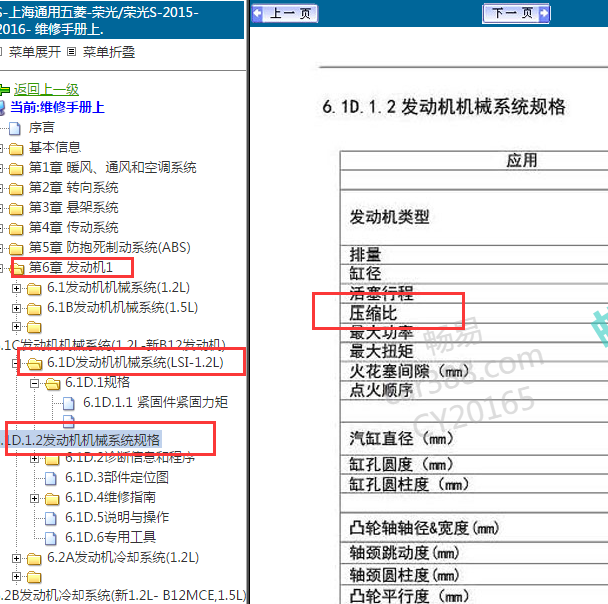Click the 点火顺序 table cell
This screenshot has width=608, height=604.
point(381,390)
